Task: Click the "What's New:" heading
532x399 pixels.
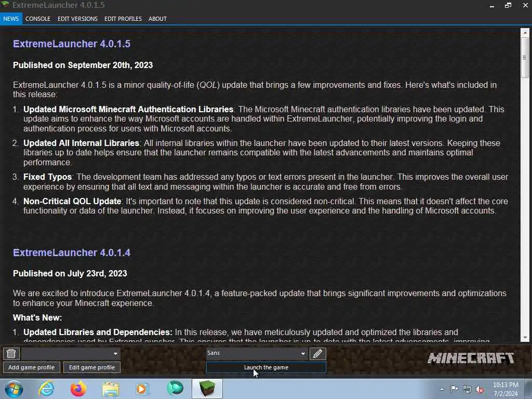Action: point(37,317)
